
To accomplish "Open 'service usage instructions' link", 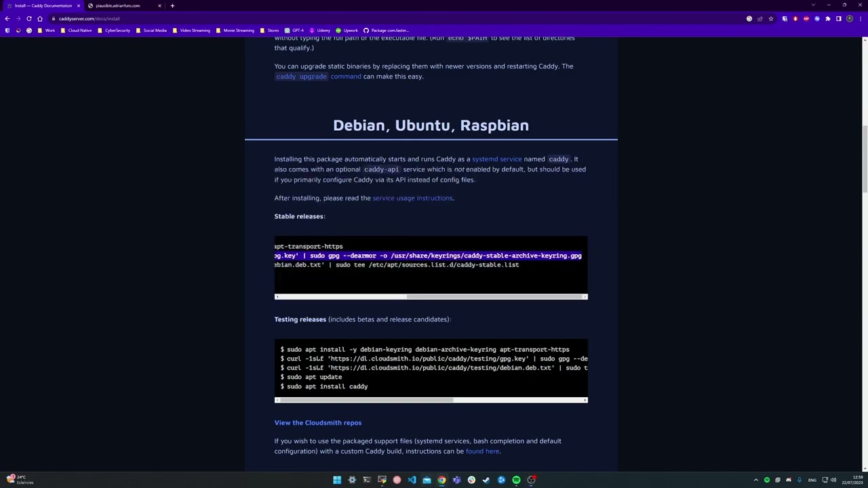I will [412, 198].
